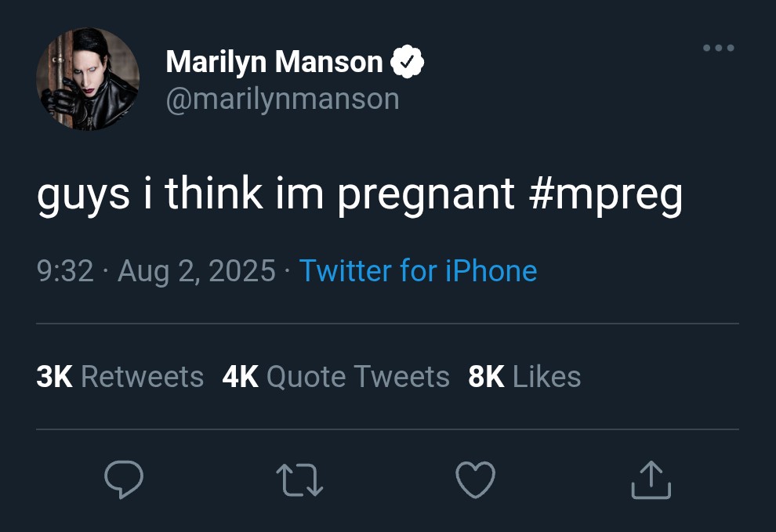Click the bold "8K" likes number
Image resolution: width=776 pixels, height=532 pixels.
pos(486,377)
